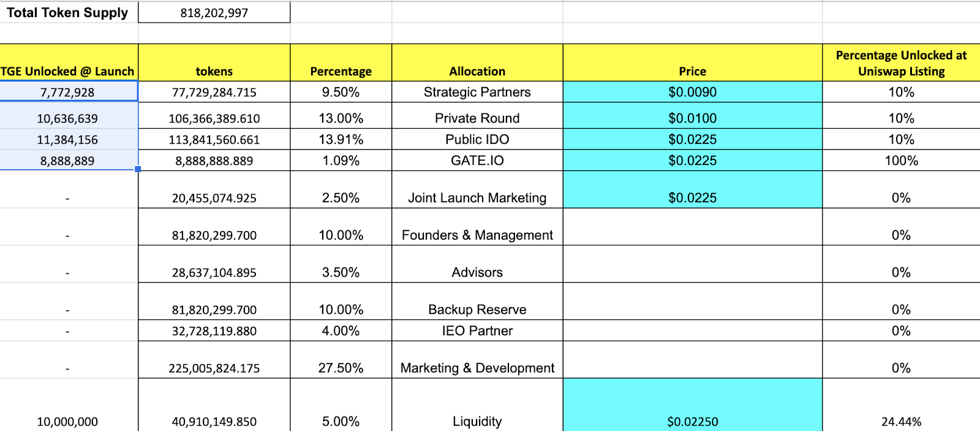Select the TGE Unlocked @ Launch header
Viewport: 980px width, 431px height.
pos(67,71)
